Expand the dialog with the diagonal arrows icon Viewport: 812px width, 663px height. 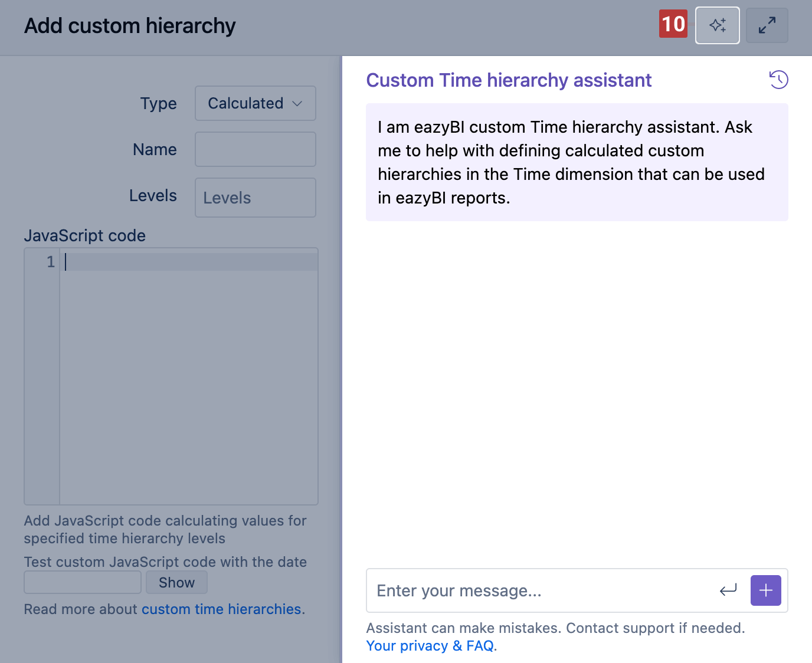[767, 25]
